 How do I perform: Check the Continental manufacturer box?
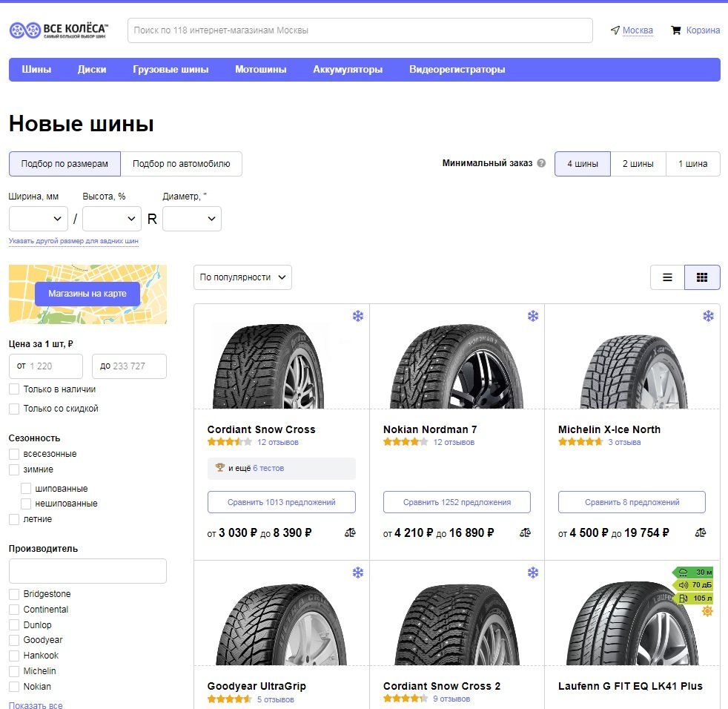[x=14, y=610]
